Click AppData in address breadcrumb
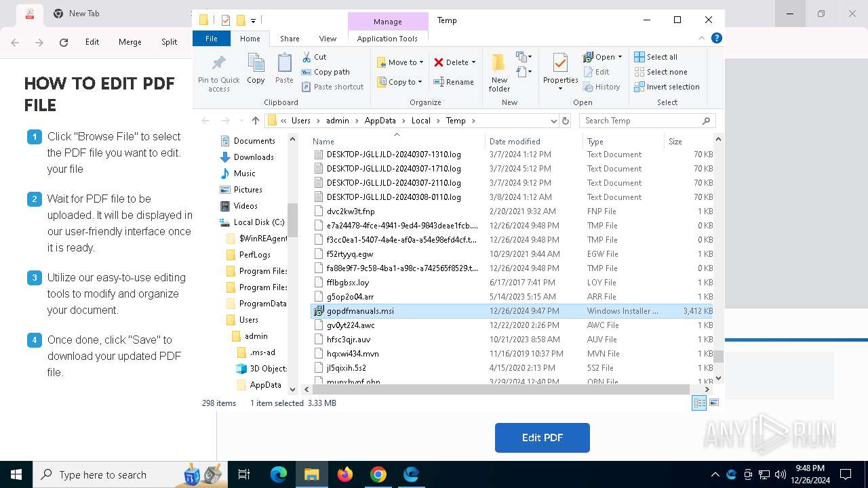 coord(380,121)
